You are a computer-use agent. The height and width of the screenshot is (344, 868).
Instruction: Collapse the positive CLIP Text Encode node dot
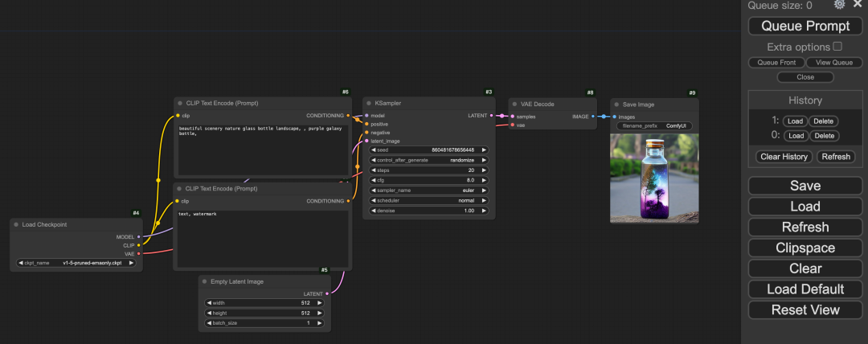(179, 103)
